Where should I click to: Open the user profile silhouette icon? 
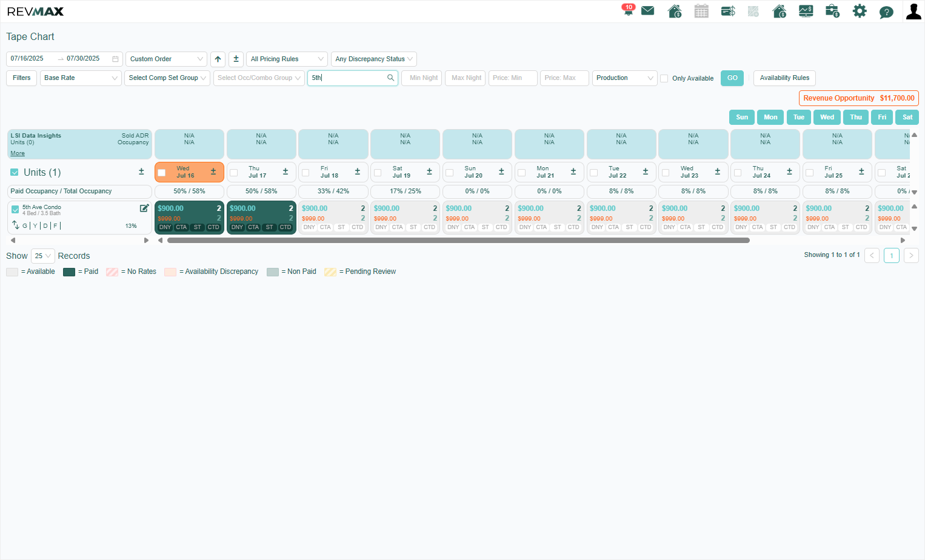[913, 11]
